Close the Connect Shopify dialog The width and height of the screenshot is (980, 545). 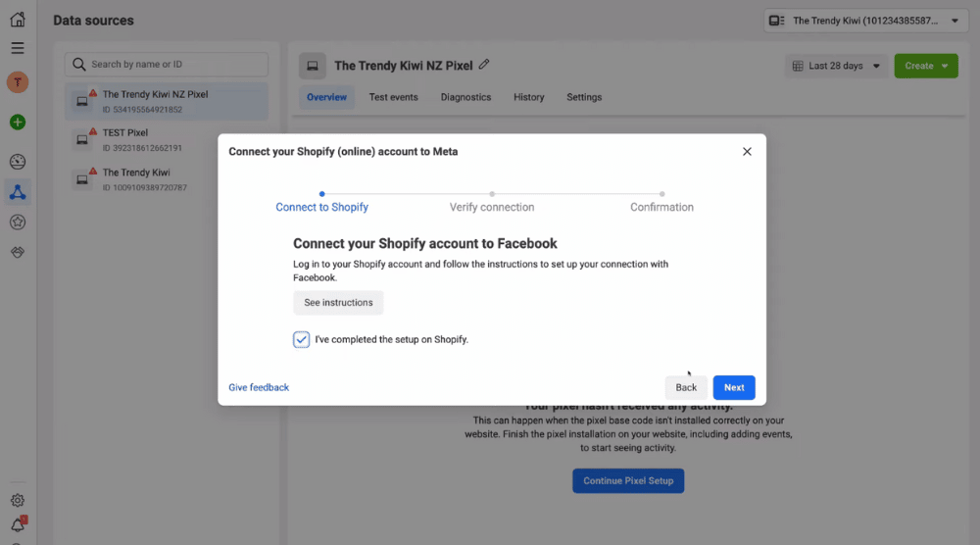pyautogui.click(x=747, y=151)
